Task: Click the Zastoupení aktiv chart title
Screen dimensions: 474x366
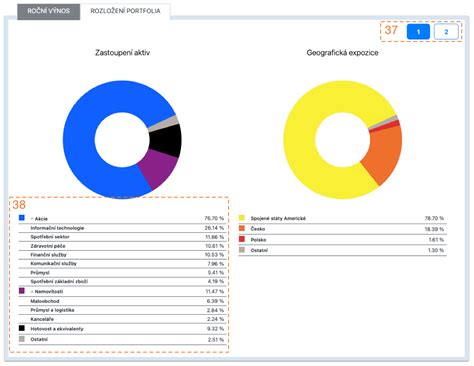Action: 122,53
